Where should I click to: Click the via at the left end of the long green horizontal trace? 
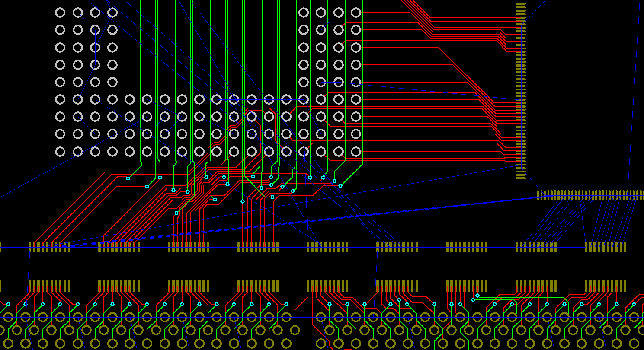pos(477,296)
